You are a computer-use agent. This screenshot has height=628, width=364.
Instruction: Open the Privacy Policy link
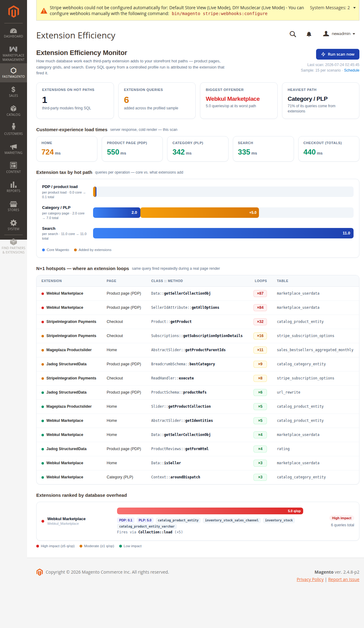click(x=310, y=579)
